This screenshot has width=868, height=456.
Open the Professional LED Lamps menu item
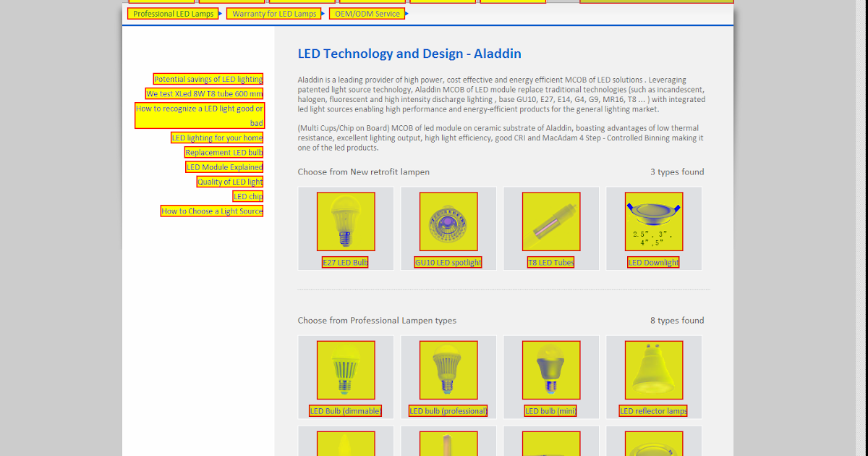click(x=173, y=14)
